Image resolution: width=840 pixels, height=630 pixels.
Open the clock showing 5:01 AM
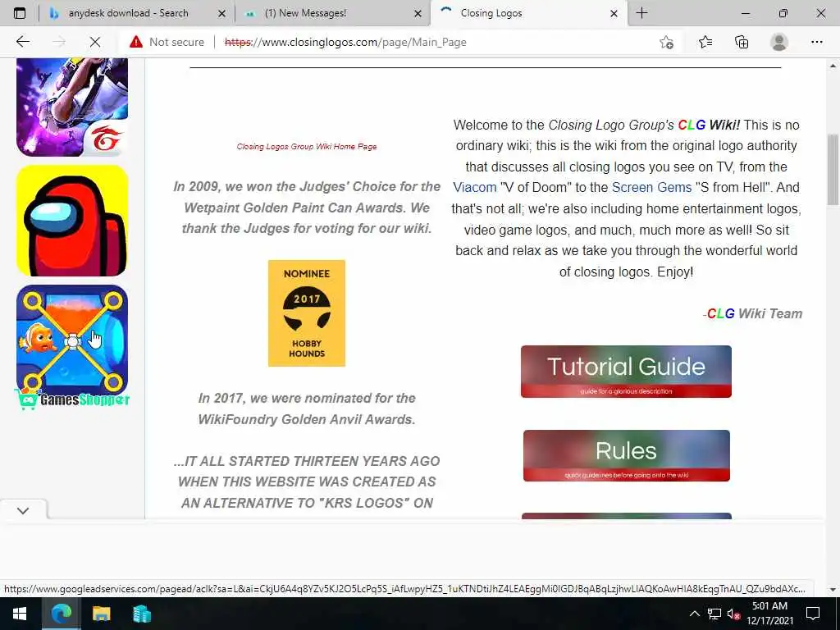769,614
